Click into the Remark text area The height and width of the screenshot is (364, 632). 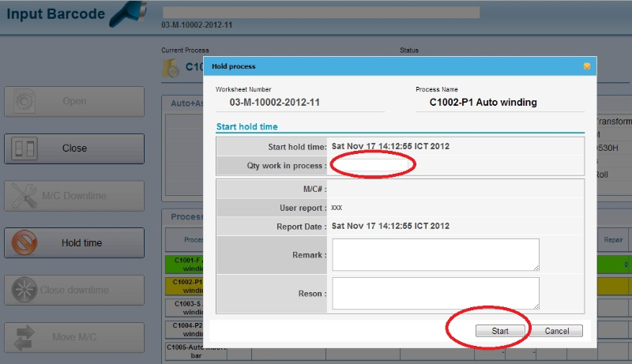pos(436,254)
